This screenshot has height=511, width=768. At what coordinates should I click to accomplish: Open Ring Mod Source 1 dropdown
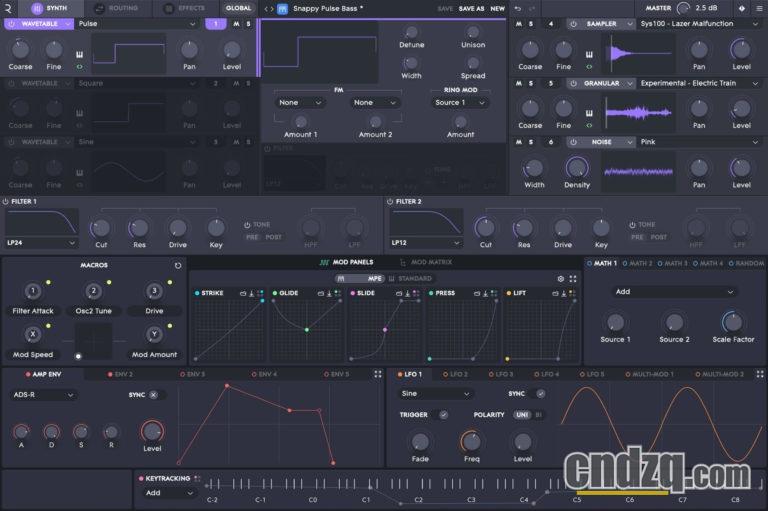pyautogui.click(x=460, y=102)
